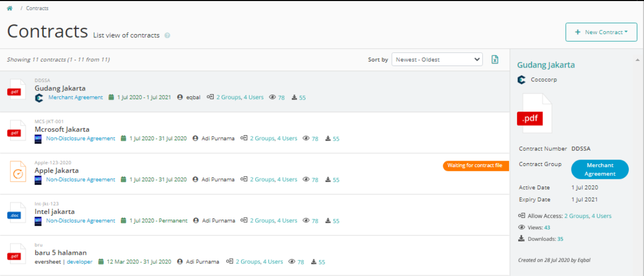Open 2 Groups, 4 Users in baru row
This screenshot has width=644, height=276.
coord(259,262)
